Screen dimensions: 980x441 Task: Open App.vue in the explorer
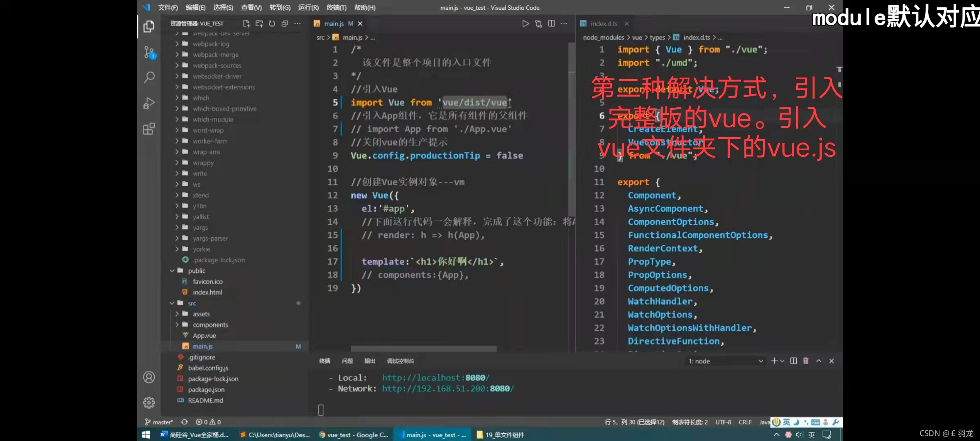tap(204, 336)
